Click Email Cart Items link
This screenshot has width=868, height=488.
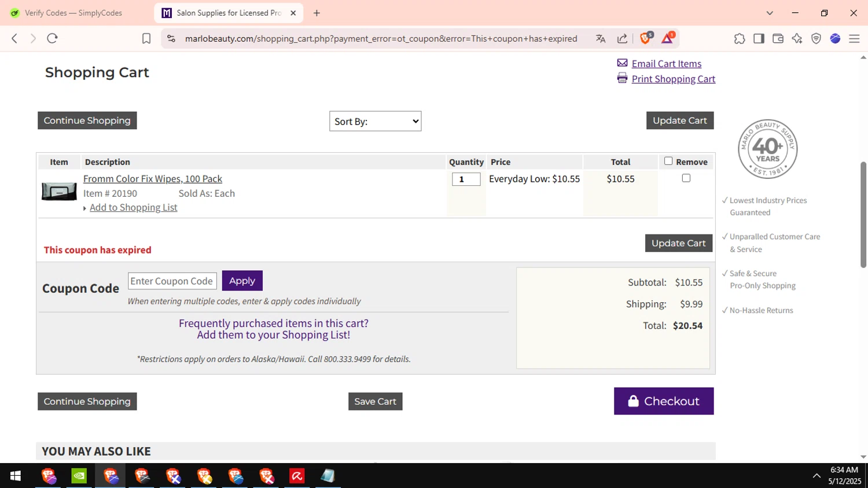(x=667, y=64)
